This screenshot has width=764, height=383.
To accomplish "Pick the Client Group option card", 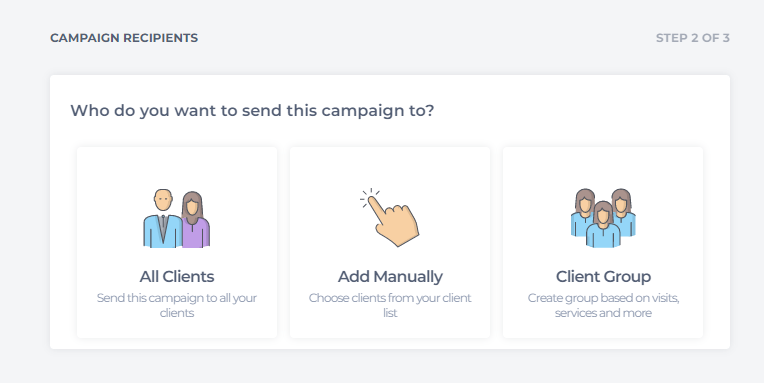I will coord(603,242).
